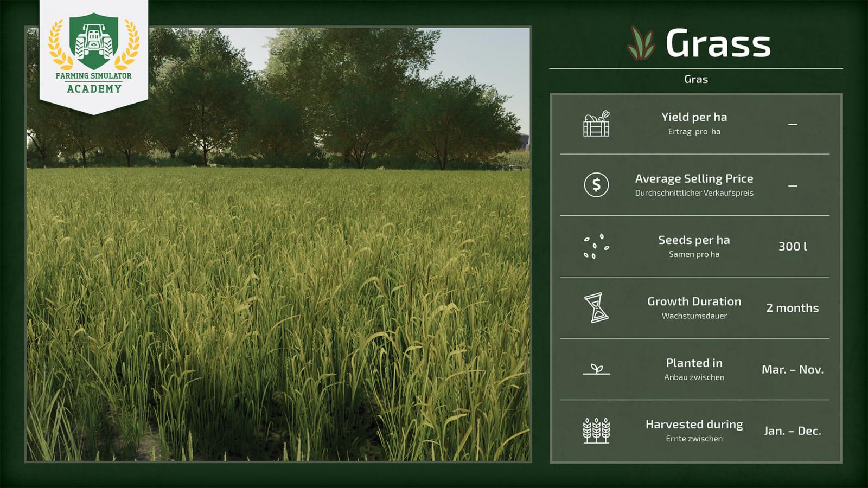Viewport: 868px width, 488px height.
Task: Click the hourglass growth duration icon
Action: [596, 308]
